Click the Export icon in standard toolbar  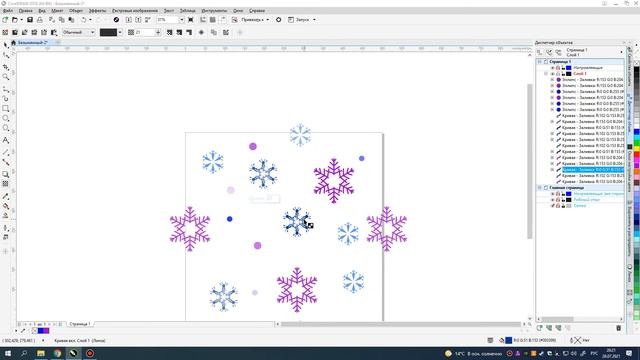pyautogui.click(x=138, y=20)
